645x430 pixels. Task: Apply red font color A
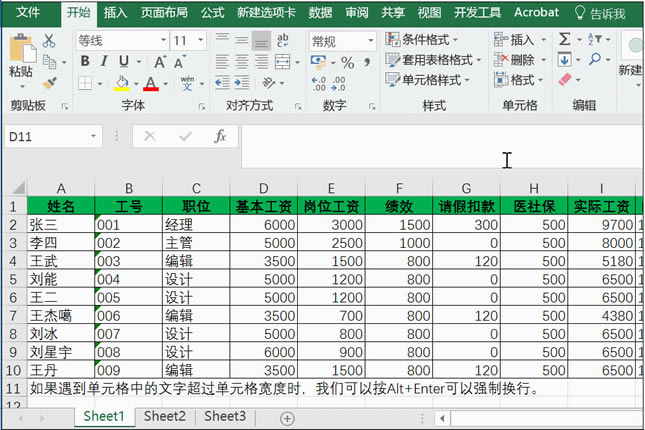click(151, 83)
